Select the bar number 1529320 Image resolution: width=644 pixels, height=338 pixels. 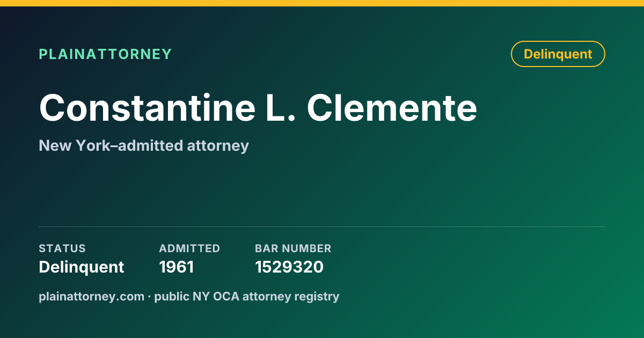pyautogui.click(x=289, y=267)
